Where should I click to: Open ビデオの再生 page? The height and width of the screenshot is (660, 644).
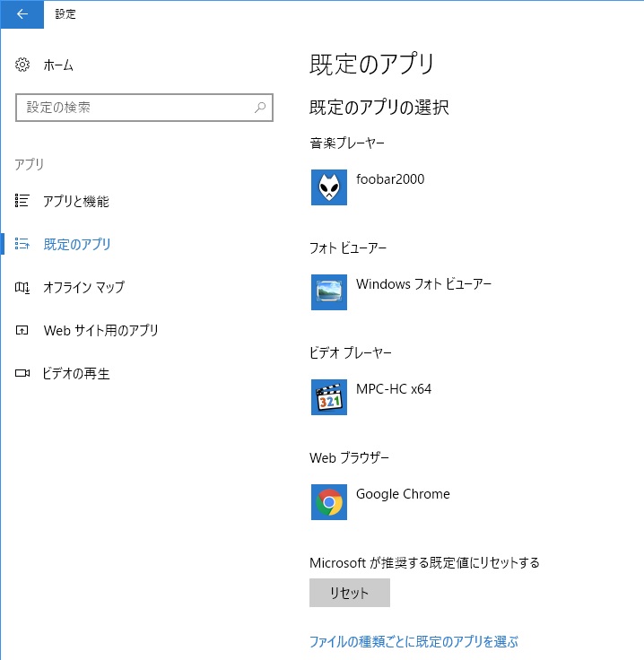76,373
